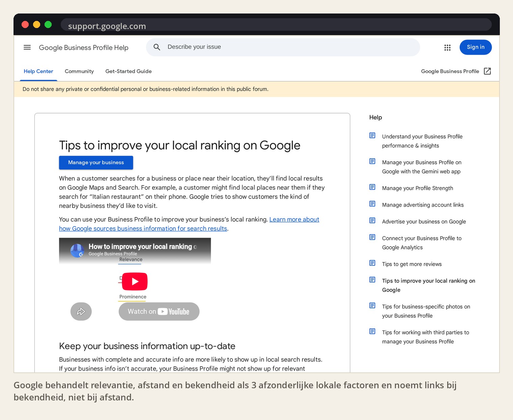
Task: Click the confidential information warning banner text
Action: (145, 89)
